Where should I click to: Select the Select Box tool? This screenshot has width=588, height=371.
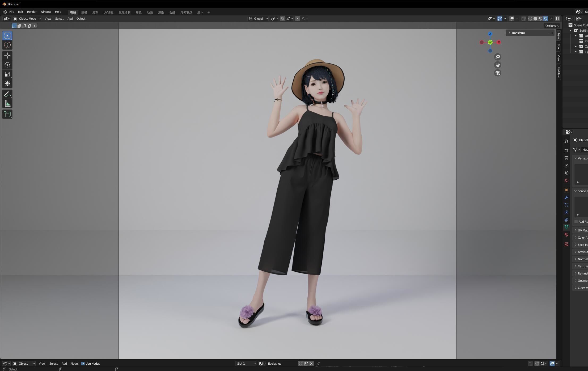(7, 36)
